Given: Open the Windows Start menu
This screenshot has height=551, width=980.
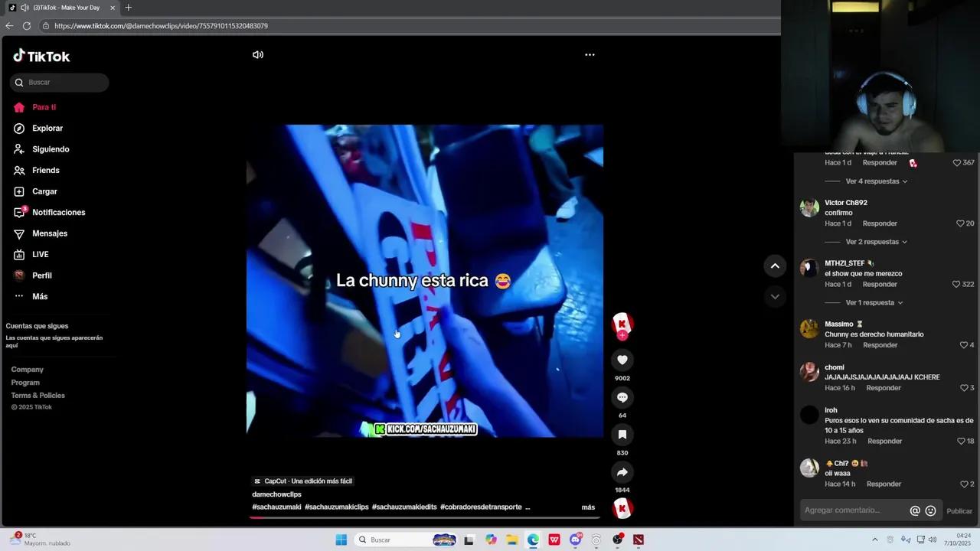Looking at the screenshot, I should click(341, 540).
